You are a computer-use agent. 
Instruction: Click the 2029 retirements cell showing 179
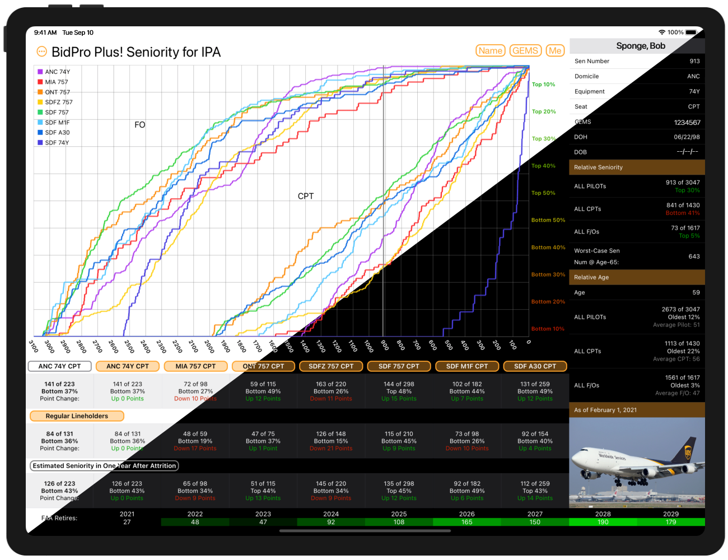(x=671, y=522)
